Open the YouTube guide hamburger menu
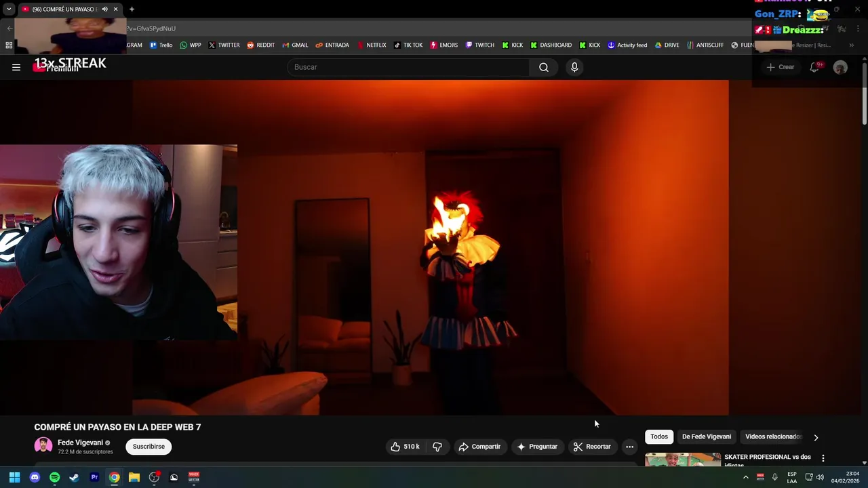The image size is (868, 488). (16, 67)
